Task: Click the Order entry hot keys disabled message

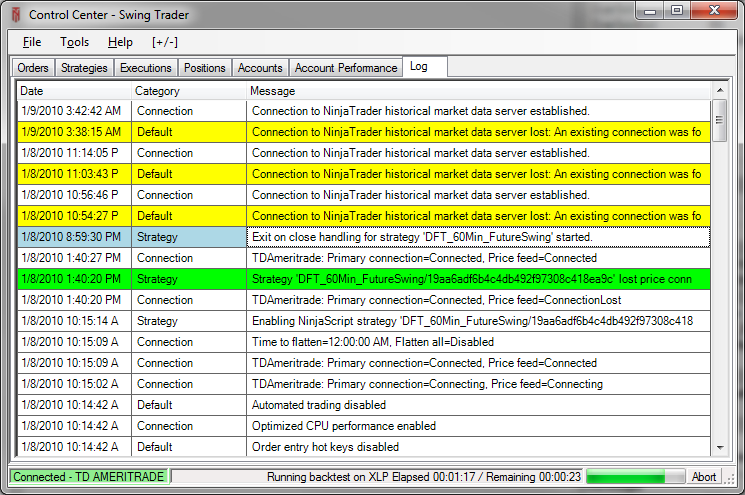Action: click(x=478, y=447)
